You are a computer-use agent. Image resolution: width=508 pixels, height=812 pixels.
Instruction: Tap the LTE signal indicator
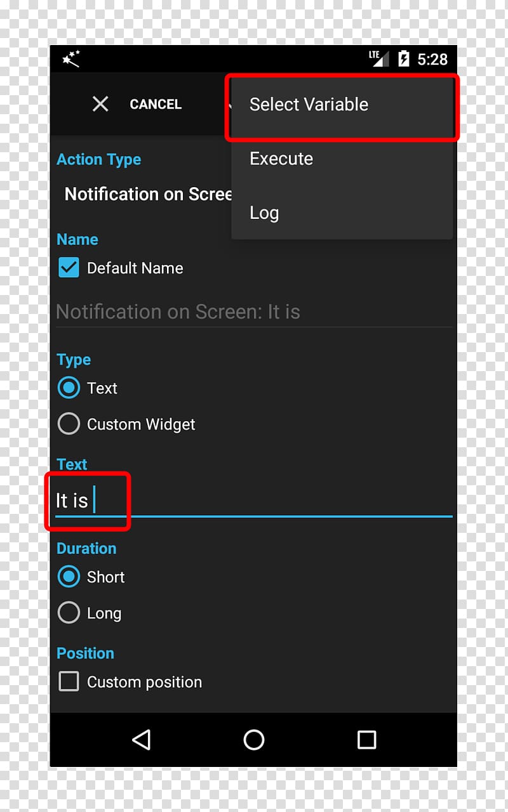(x=378, y=58)
